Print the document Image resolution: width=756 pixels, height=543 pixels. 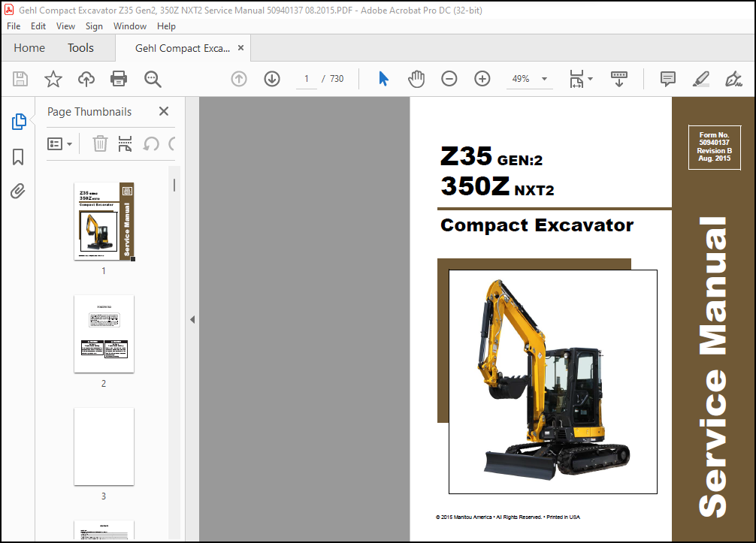point(119,79)
